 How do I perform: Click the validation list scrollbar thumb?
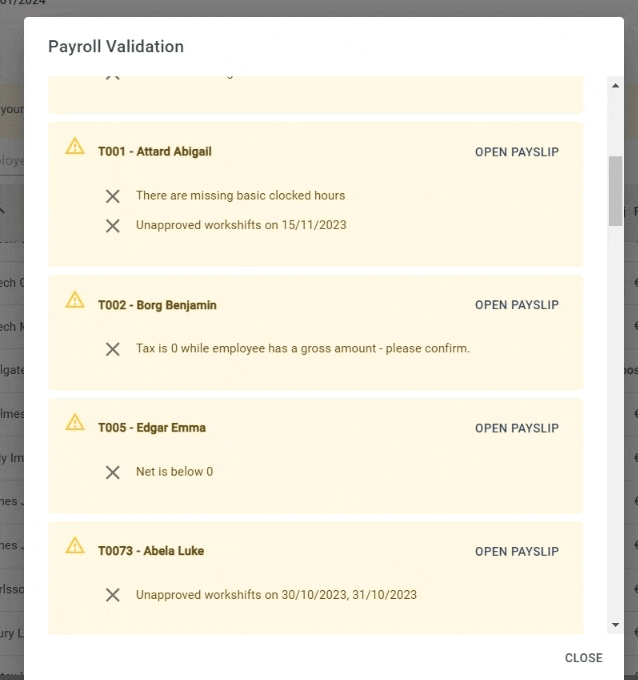pyautogui.click(x=615, y=191)
